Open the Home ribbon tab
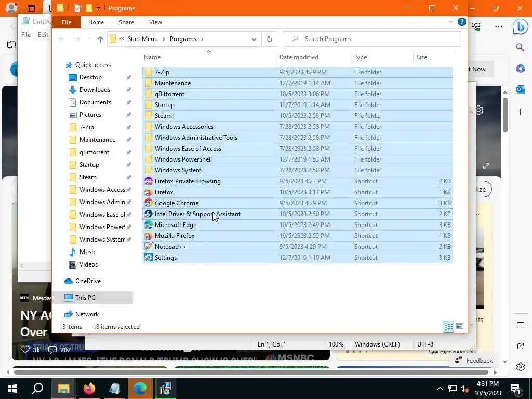The image size is (532, 399). (x=96, y=22)
